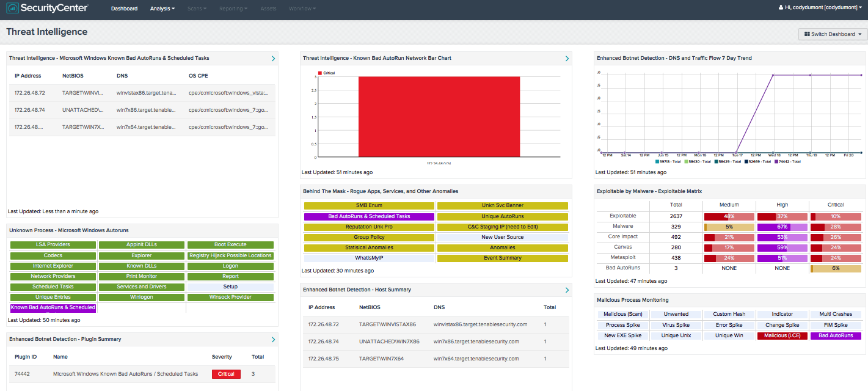The height and width of the screenshot is (391, 868).
Task: Select the Services and Drivers indicator
Action: (142, 287)
